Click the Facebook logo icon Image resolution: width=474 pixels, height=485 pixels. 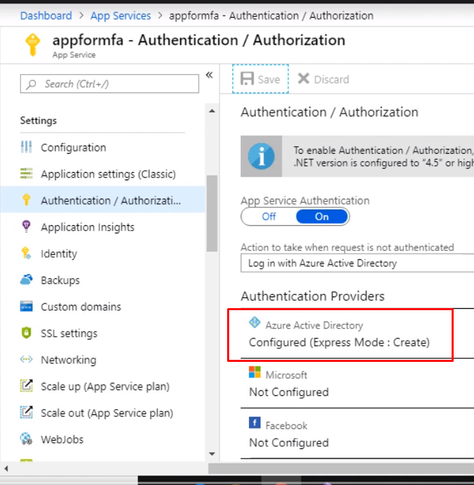tap(255, 423)
